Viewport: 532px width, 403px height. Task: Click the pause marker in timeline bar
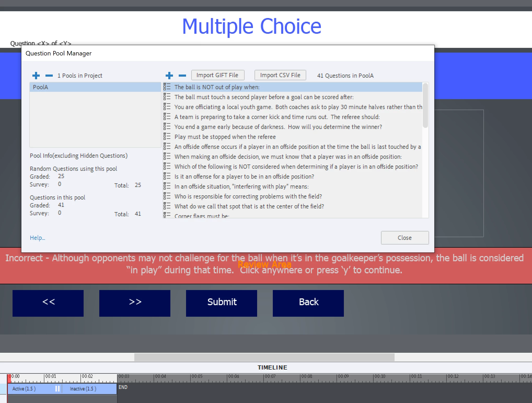[x=57, y=389]
